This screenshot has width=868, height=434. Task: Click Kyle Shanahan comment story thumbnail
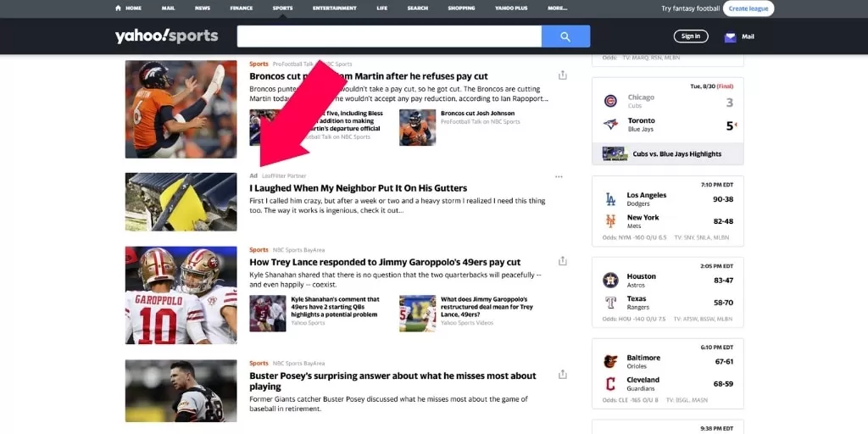[268, 314]
